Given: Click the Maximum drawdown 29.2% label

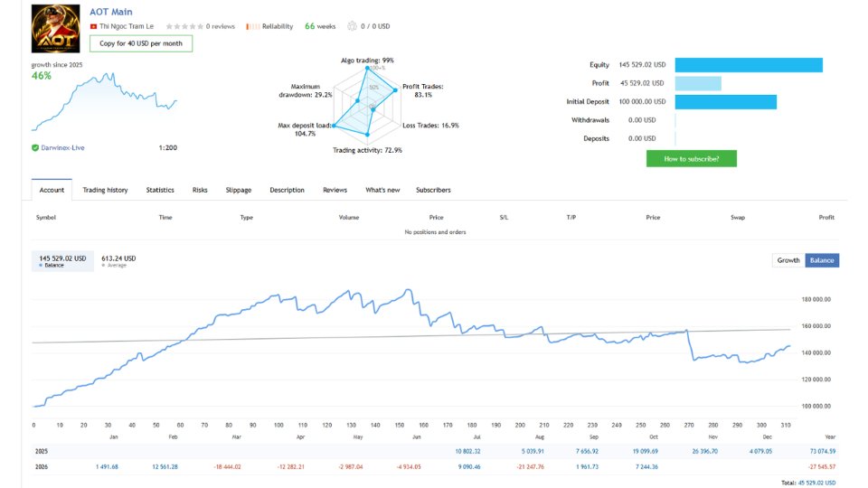Looking at the screenshot, I should 306,90.
